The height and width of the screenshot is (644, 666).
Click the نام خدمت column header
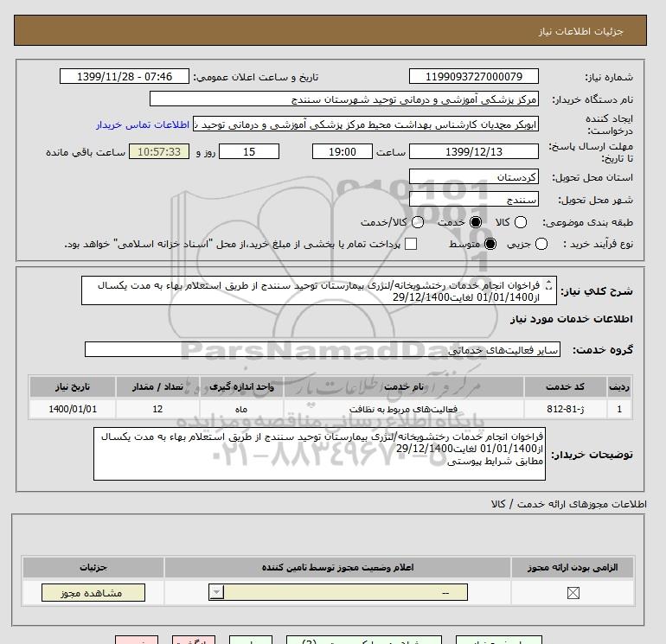(404, 386)
